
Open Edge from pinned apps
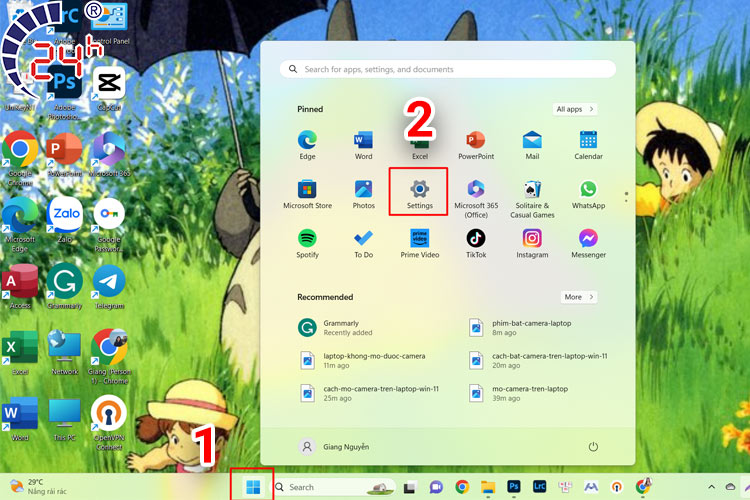click(307, 144)
